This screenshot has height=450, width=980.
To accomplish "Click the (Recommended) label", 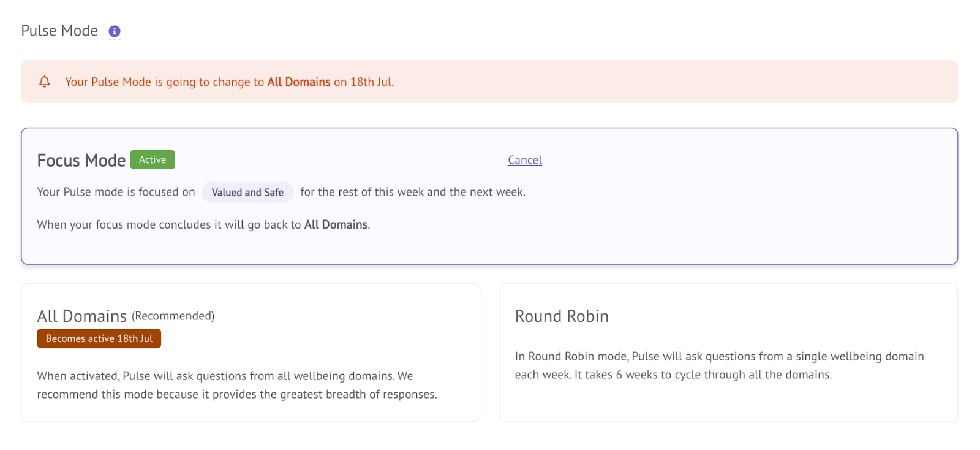I will [x=173, y=316].
